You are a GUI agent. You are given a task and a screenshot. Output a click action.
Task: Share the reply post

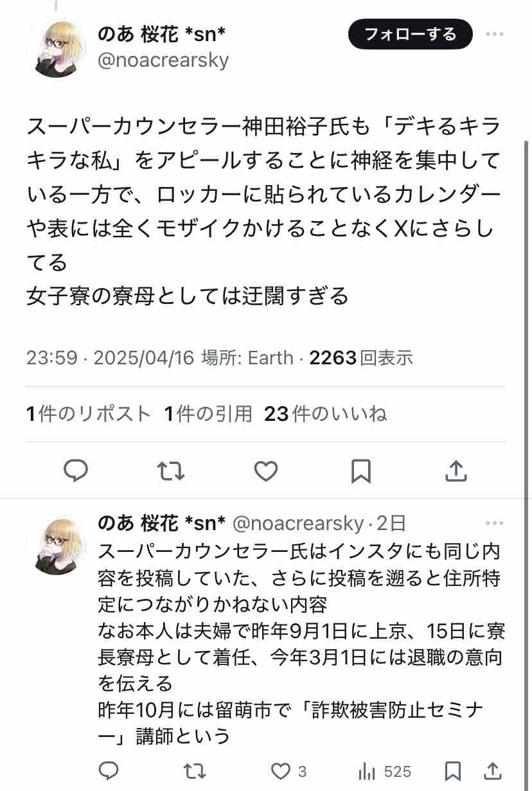click(x=493, y=770)
